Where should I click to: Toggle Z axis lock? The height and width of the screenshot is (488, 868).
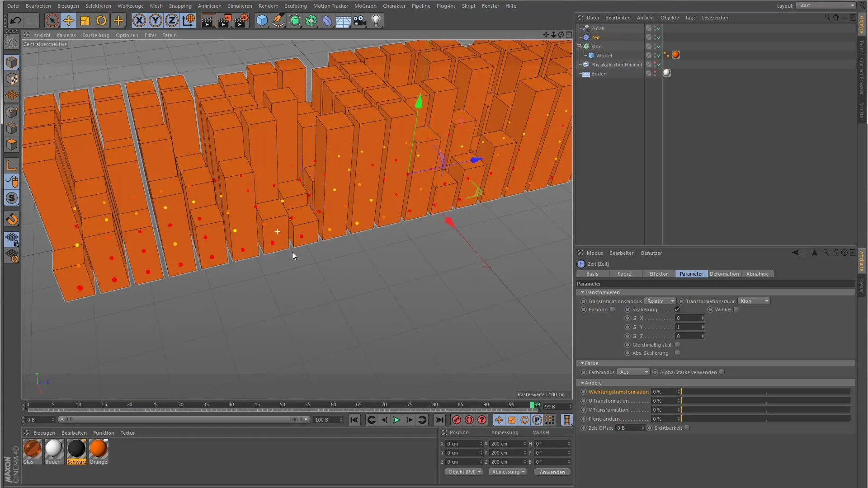coord(172,20)
